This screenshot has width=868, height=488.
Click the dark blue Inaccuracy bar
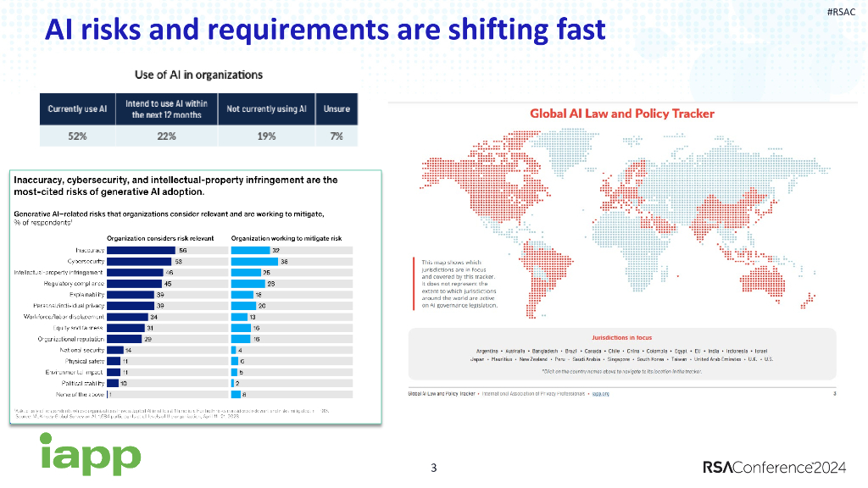pos(142,251)
